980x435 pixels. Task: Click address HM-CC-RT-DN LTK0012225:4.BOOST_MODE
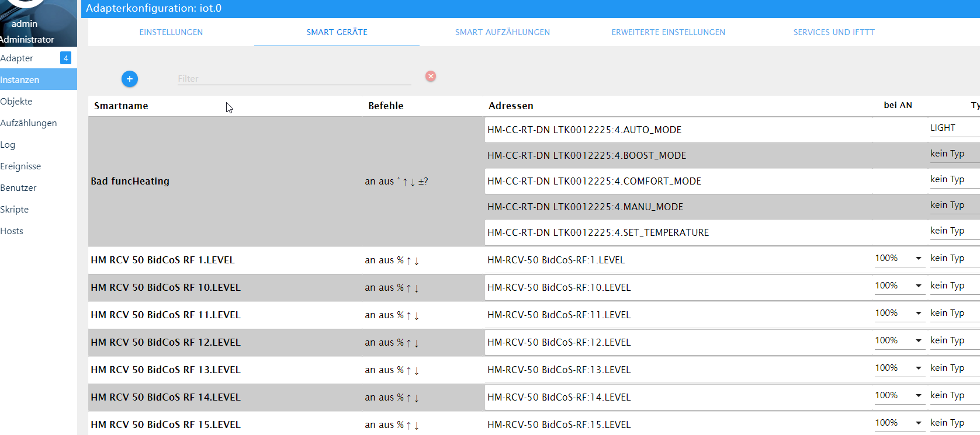[587, 155]
